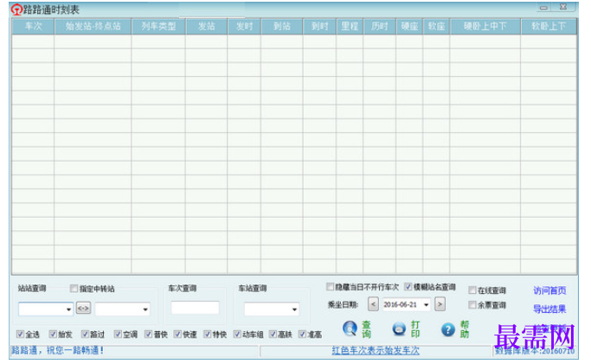Click the 列车类型 column header

[158, 26]
